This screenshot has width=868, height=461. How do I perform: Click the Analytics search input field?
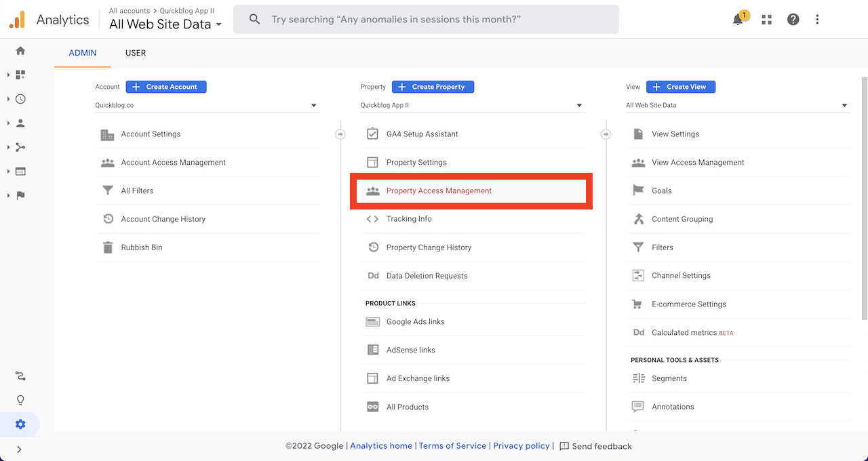pyautogui.click(x=426, y=20)
